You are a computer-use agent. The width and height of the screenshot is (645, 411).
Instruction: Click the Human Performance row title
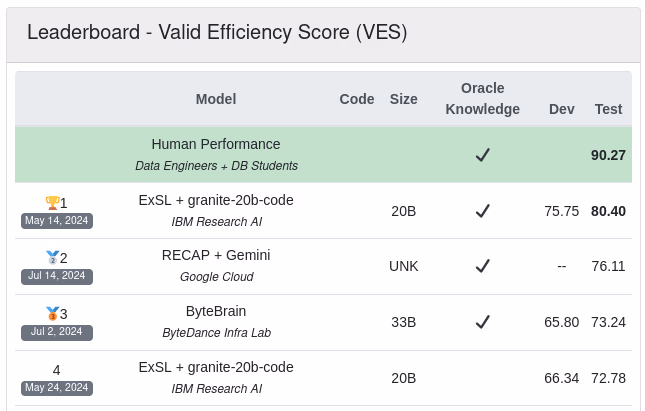coord(216,144)
